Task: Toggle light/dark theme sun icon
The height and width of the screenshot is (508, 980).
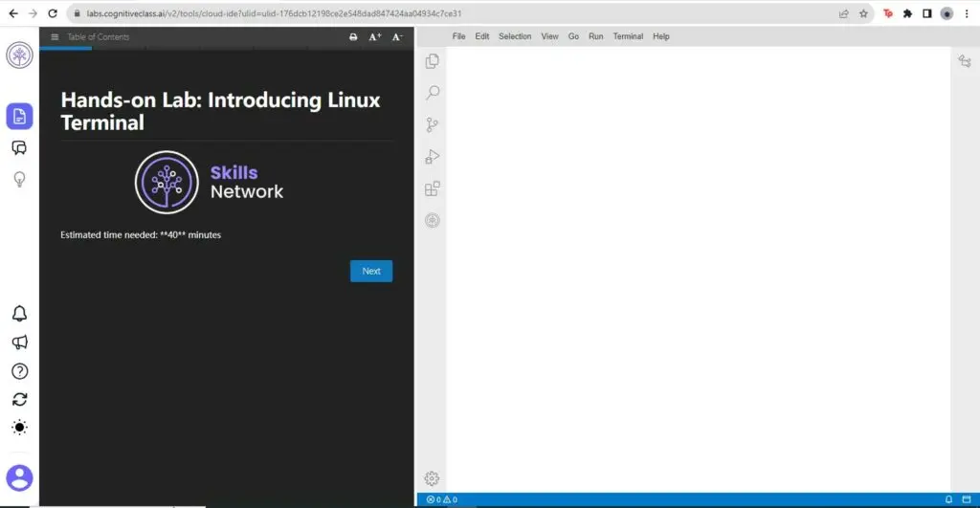Action: [x=19, y=428]
